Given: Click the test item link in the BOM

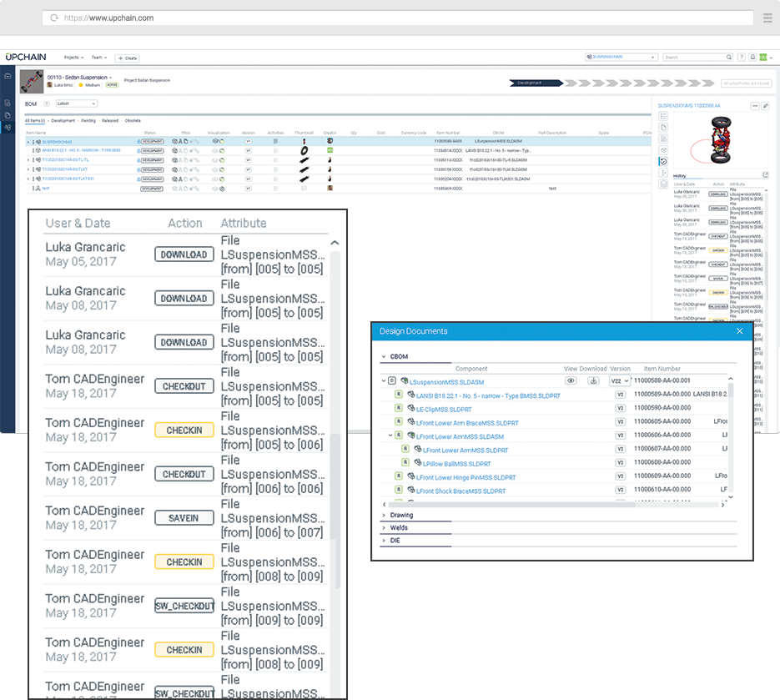Looking at the screenshot, I should coord(45,189).
